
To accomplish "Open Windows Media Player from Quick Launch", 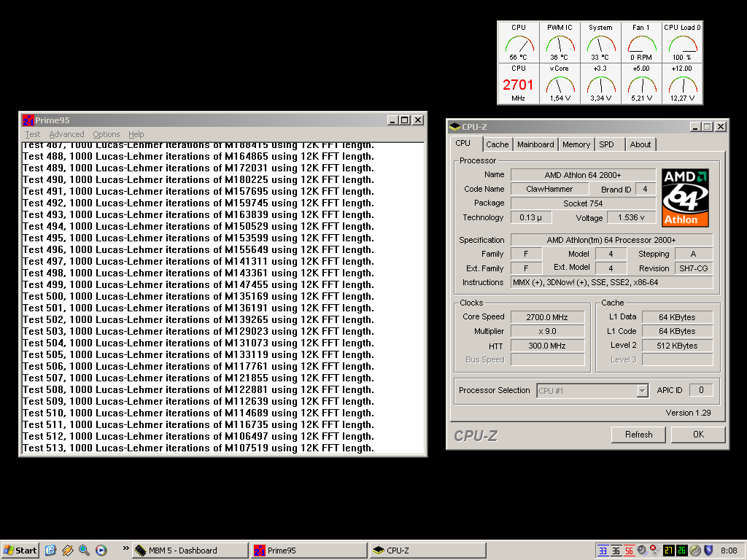I will [101, 551].
